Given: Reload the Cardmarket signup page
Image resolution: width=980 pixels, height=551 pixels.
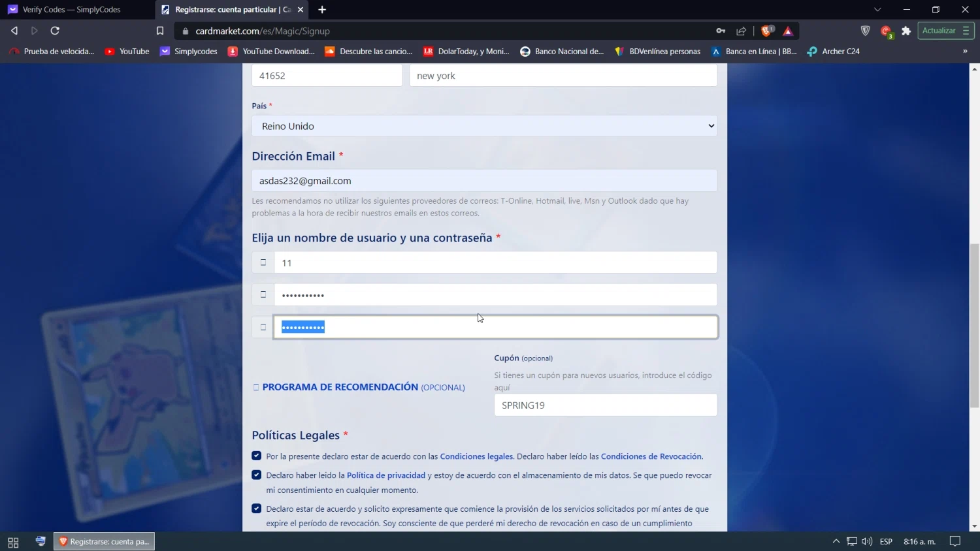Looking at the screenshot, I should pos(55,31).
